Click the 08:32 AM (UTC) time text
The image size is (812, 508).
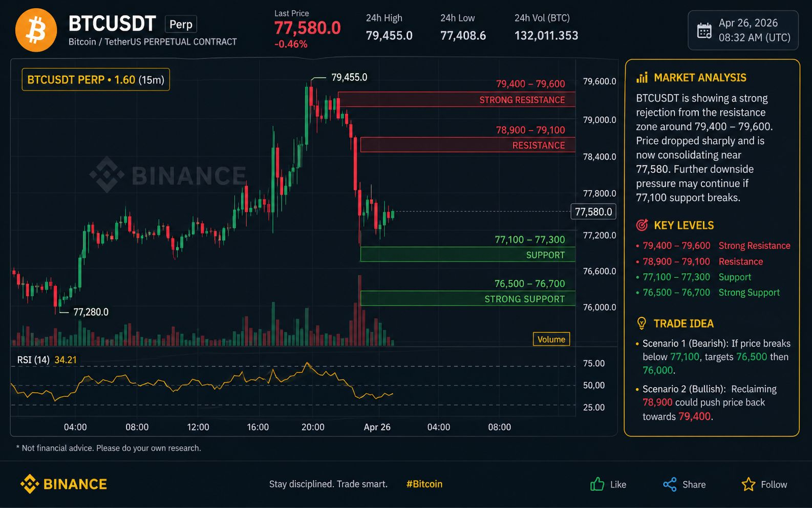click(754, 37)
